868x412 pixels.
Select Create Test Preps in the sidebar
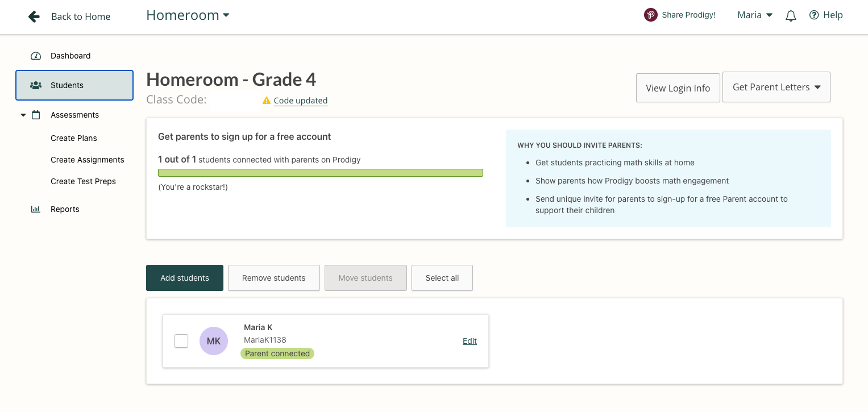tap(83, 181)
